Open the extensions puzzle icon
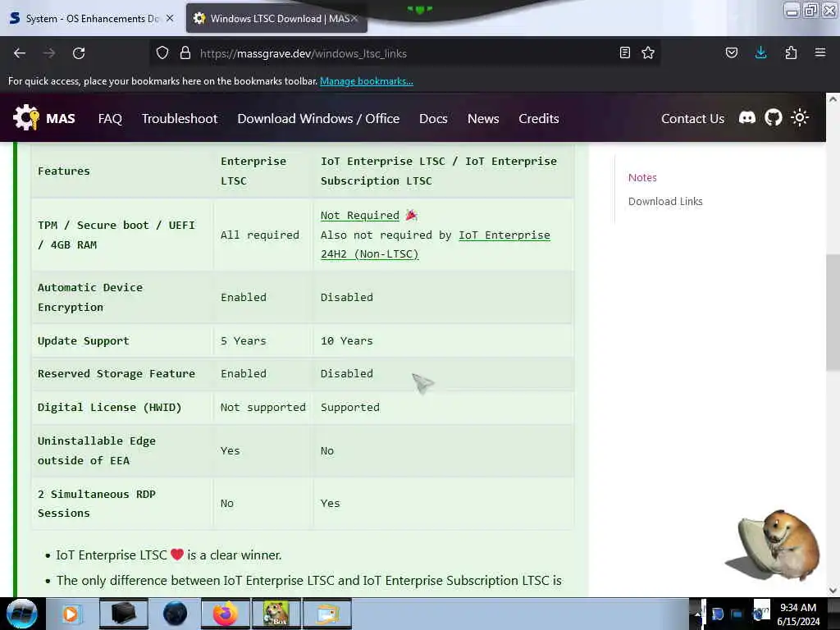Viewport: 840px width, 630px height. tap(791, 52)
